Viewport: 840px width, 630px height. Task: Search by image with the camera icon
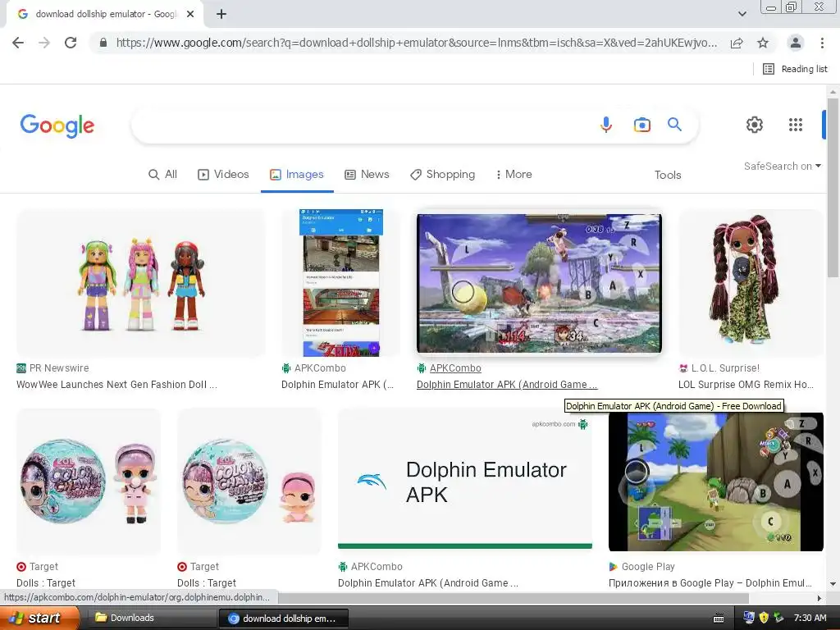[x=641, y=125]
